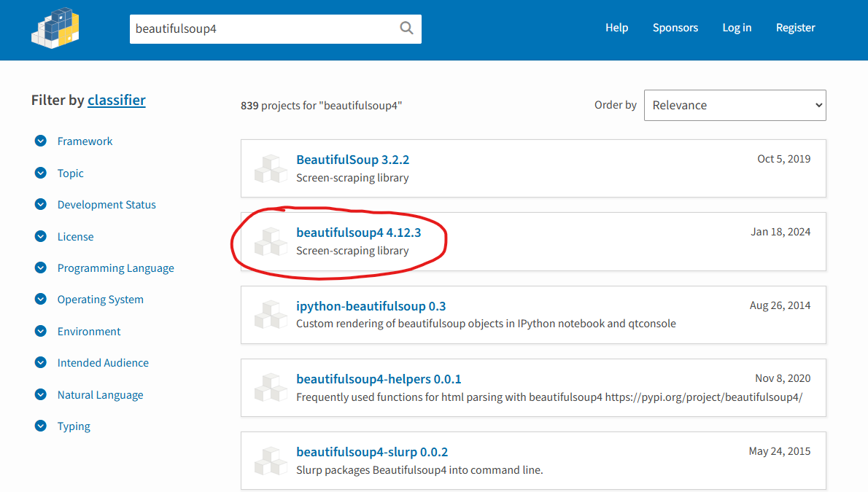
Task: Click the package icon beside beautifulsoup4 4.12.3
Action: pyautogui.click(x=271, y=242)
